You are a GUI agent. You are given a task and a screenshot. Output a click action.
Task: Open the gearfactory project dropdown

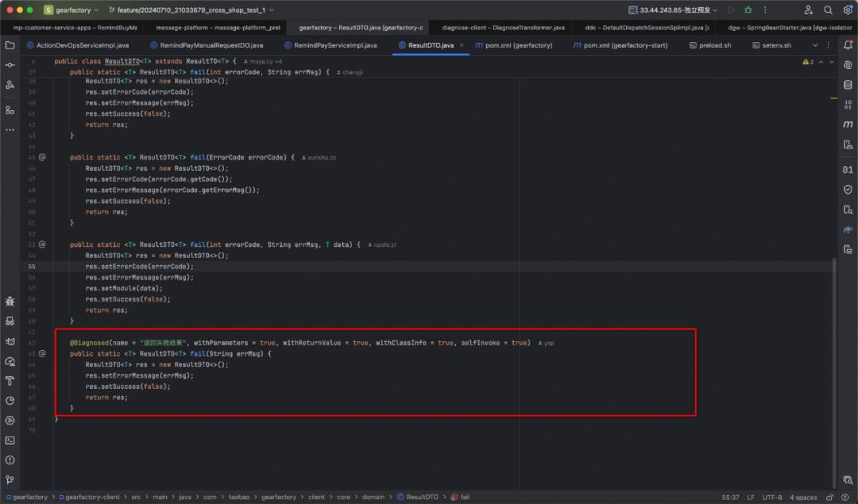coord(71,10)
